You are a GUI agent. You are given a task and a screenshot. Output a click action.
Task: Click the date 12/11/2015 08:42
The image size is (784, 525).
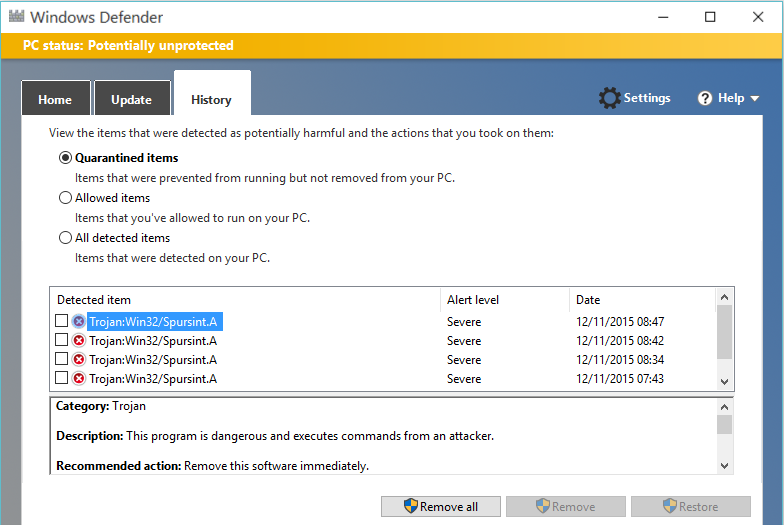(x=620, y=340)
